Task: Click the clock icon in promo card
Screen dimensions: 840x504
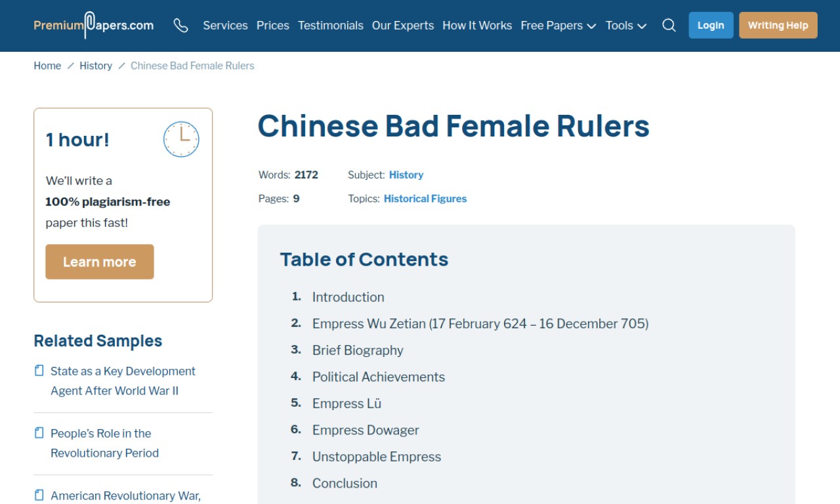Action: [181, 139]
